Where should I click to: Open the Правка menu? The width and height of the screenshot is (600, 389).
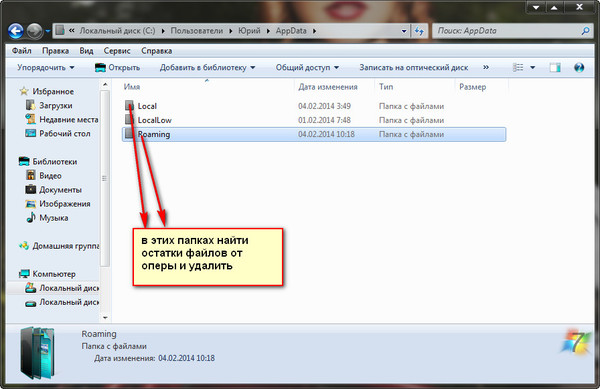(x=55, y=51)
